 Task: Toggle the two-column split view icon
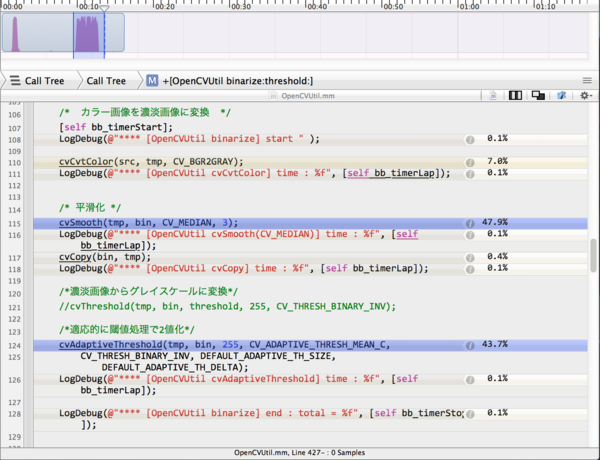515,96
